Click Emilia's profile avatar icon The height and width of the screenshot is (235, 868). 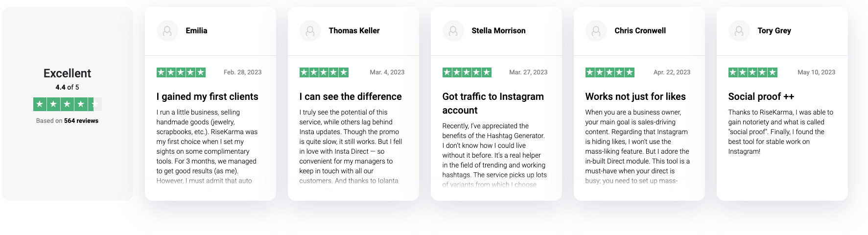pyautogui.click(x=167, y=31)
